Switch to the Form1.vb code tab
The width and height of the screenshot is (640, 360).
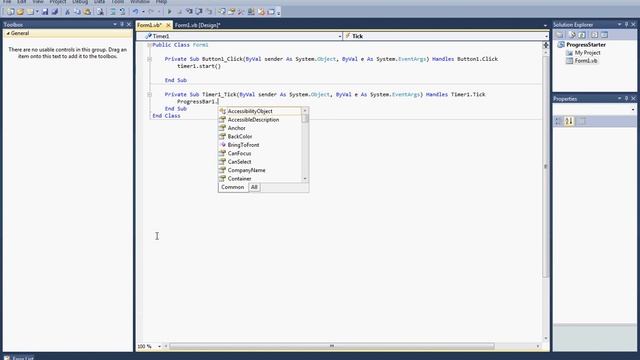click(x=149, y=25)
